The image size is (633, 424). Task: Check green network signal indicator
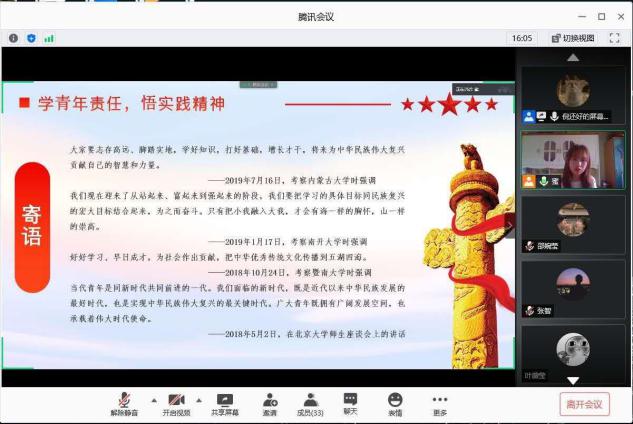tap(48, 38)
